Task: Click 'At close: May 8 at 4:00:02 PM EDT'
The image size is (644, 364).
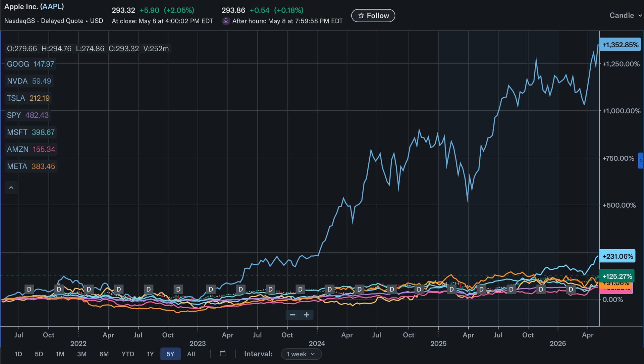Action: 162,21
